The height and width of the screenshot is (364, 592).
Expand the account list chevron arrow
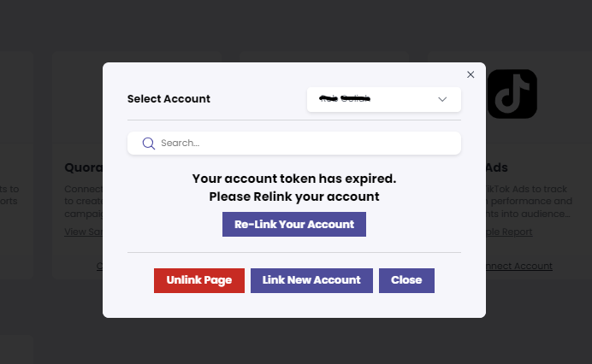pos(442,100)
